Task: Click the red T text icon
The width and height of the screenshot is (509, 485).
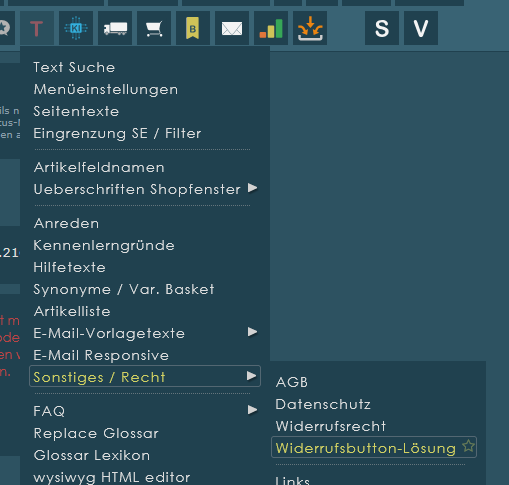Action: click(37, 28)
